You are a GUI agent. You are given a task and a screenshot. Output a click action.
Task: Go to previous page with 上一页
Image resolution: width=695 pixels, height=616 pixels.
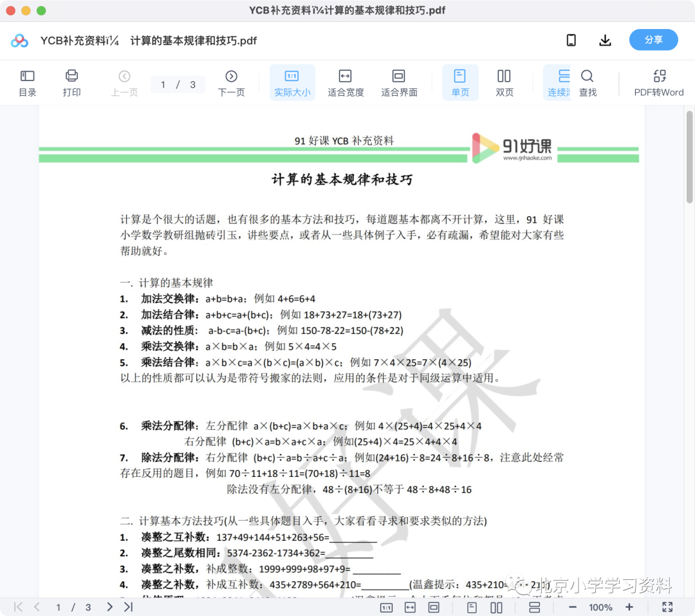click(x=124, y=84)
